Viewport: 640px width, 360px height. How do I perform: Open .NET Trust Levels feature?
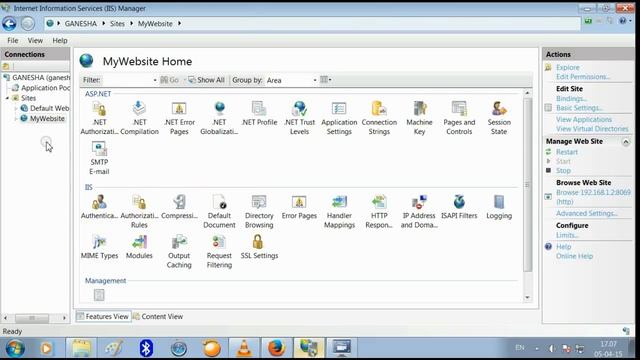[299, 118]
